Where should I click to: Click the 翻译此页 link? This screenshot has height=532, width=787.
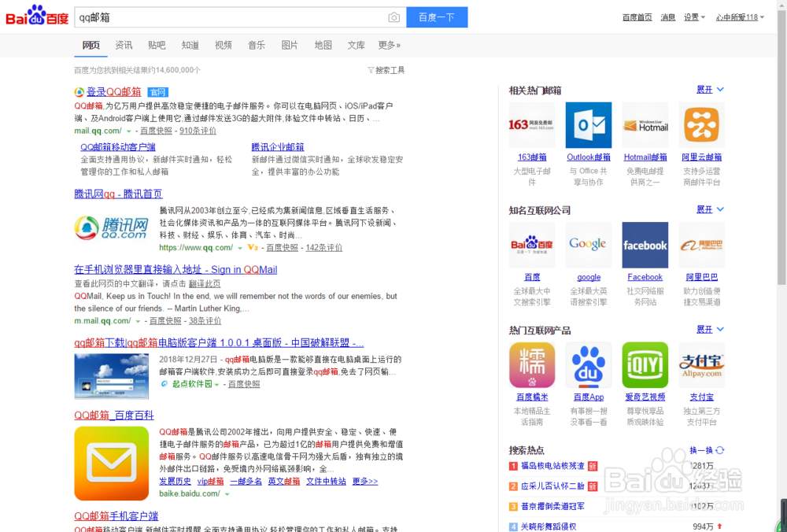click(205, 283)
